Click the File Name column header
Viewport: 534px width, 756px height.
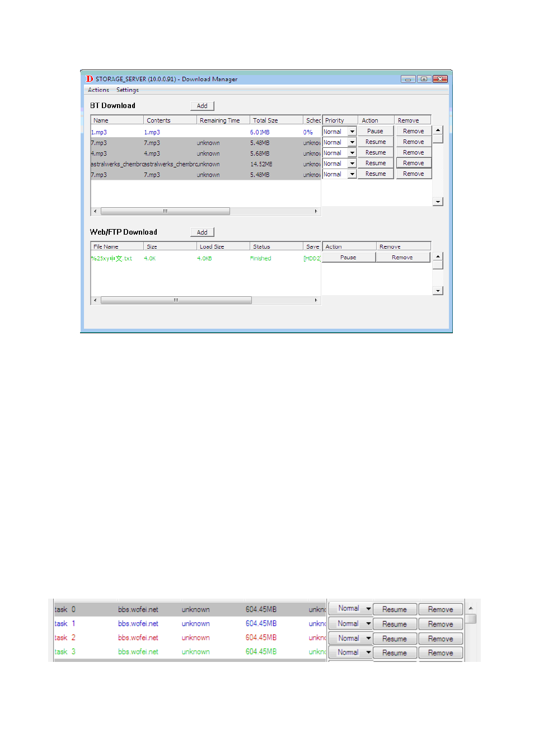point(117,246)
